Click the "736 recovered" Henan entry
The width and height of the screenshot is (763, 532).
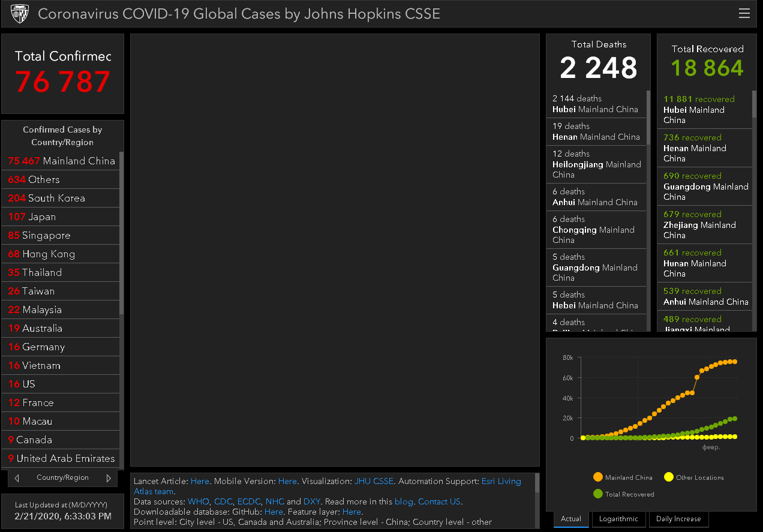pos(705,148)
